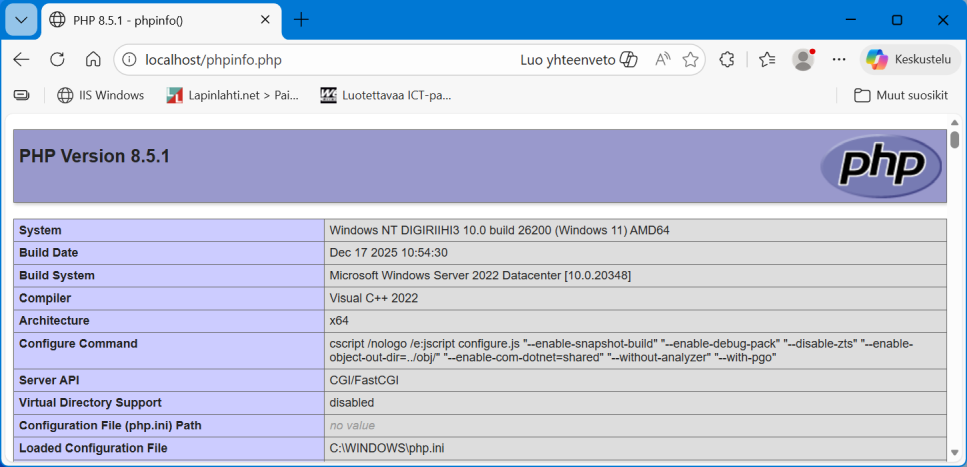Maximize the browser window
This screenshot has width=967, height=467.
point(897,20)
